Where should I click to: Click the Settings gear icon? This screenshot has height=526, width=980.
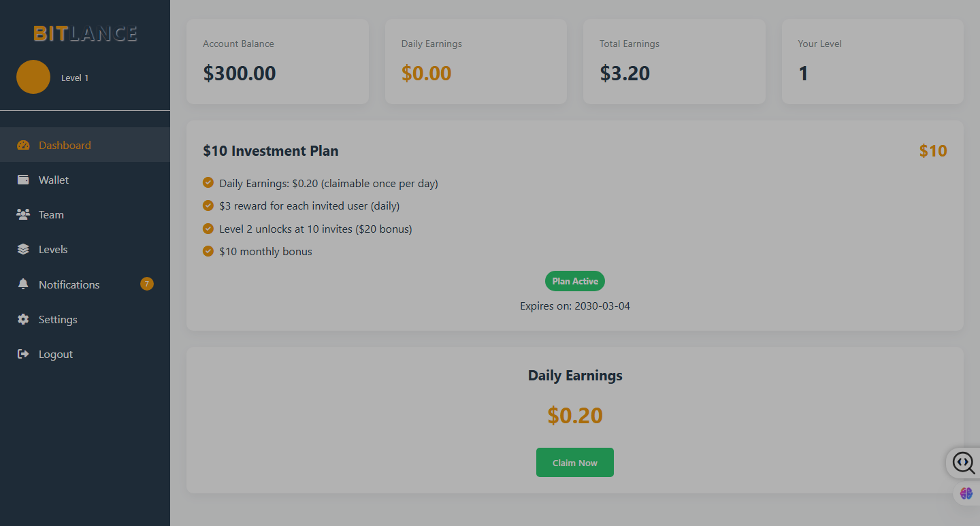click(x=23, y=319)
